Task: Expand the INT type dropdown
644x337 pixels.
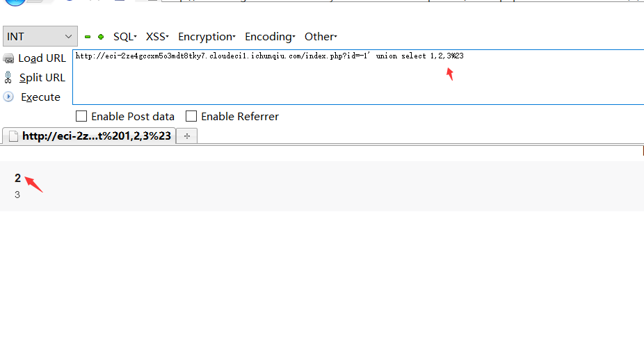Action: click(x=40, y=37)
